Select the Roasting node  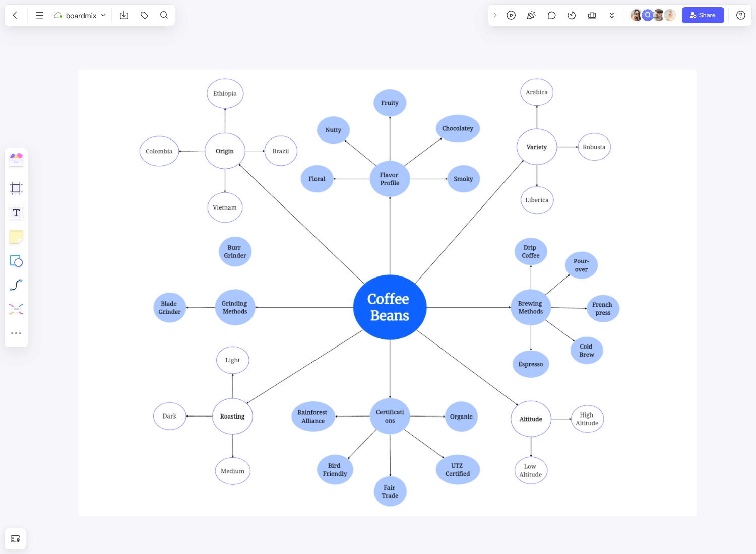(x=232, y=417)
